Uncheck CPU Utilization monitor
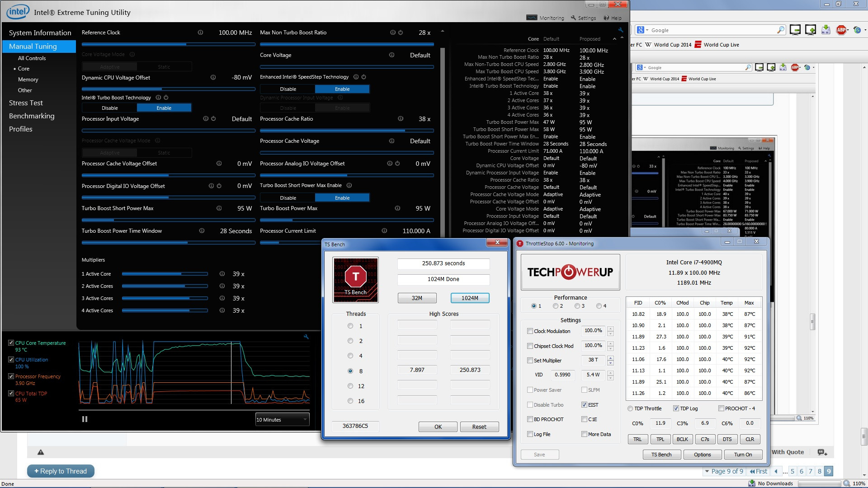868x488 pixels. [11, 360]
